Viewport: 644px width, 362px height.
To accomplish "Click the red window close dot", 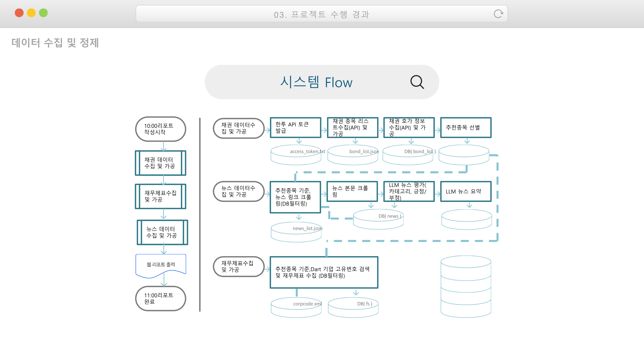I will 19,13.
